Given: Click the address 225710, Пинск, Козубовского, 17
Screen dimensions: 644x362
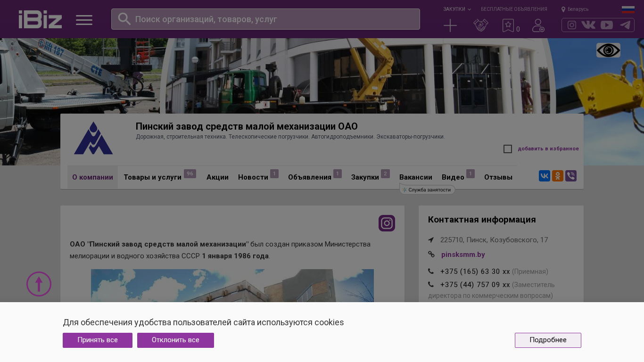Looking at the screenshot, I should tap(494, 240).
